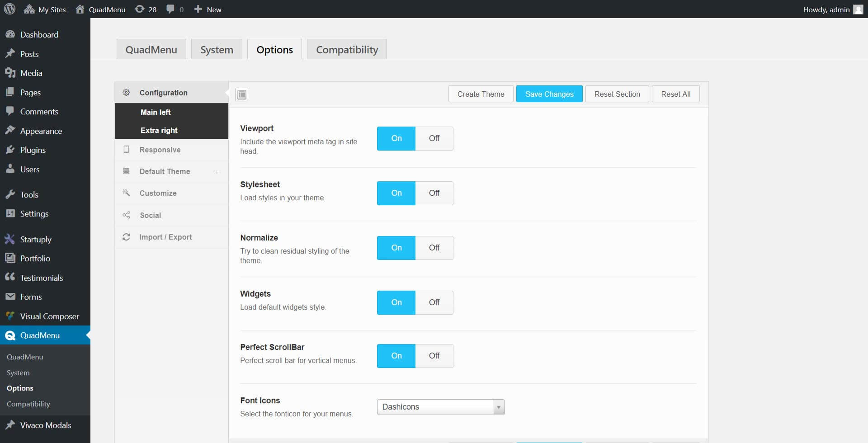Switch to the Compatibility tab
868x443 pixels.
tap(347, 49)
